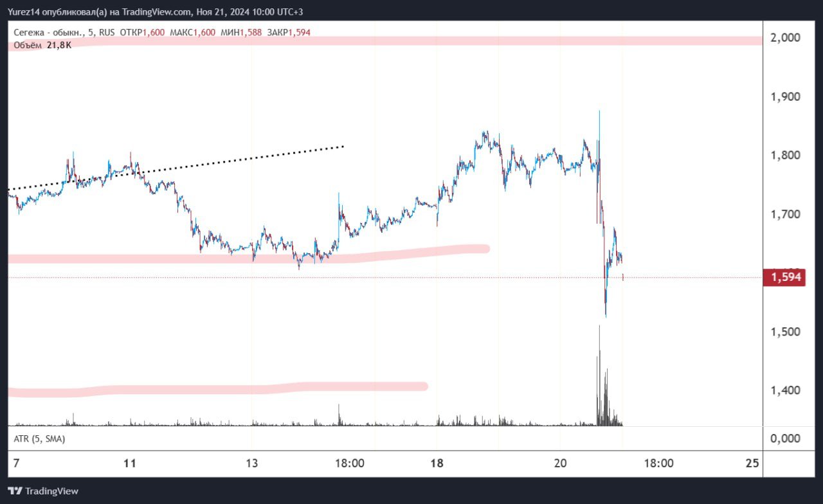Click the first 18:00 time axis label
The width and height of the screenshot is (823, 504).
click(x=350, y=463)
